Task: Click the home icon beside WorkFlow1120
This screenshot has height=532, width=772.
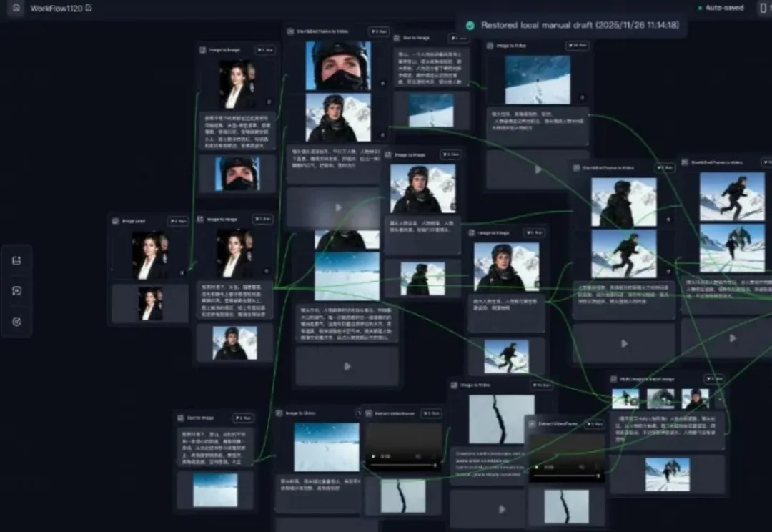Action: pos(16,8)
